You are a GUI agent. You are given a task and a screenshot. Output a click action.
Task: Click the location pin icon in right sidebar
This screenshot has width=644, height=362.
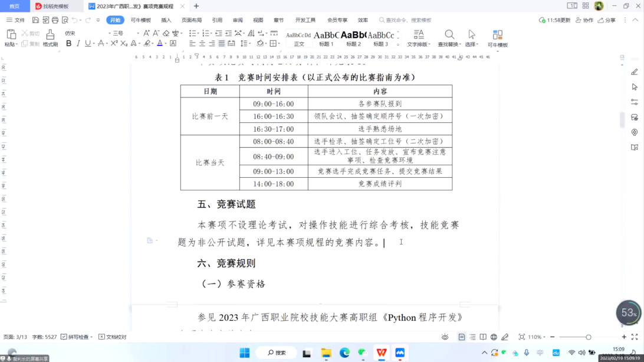coord(635,132)
